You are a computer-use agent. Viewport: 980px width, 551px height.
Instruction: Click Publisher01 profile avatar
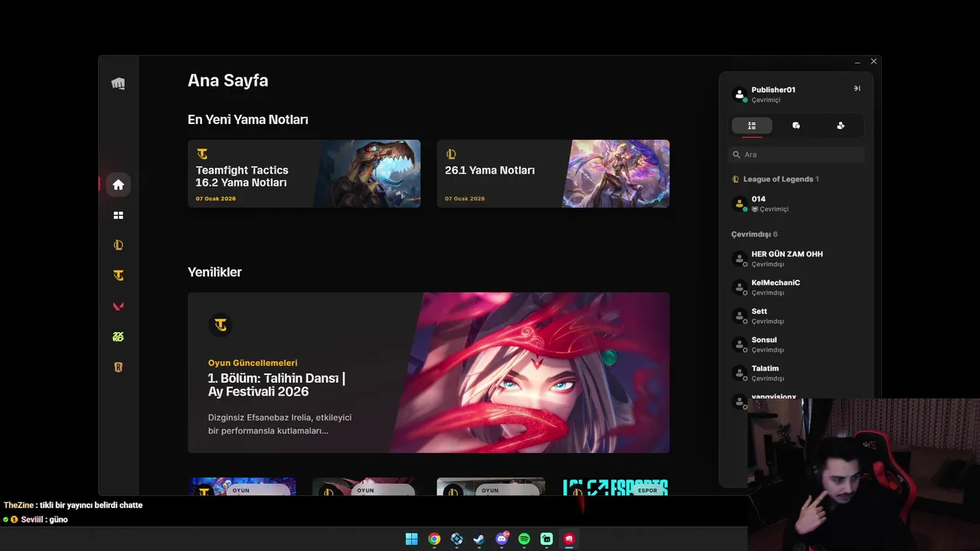pos(740,94)
